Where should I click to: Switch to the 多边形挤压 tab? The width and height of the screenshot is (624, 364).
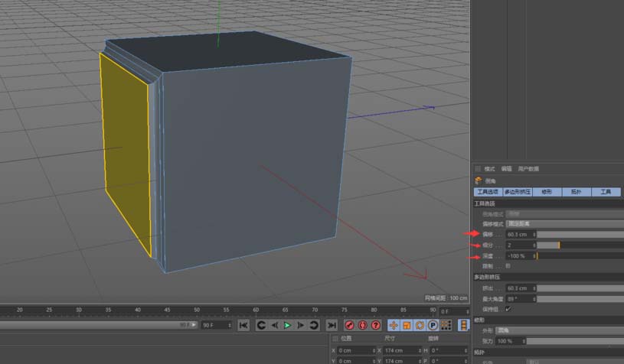tap(518, 192)
